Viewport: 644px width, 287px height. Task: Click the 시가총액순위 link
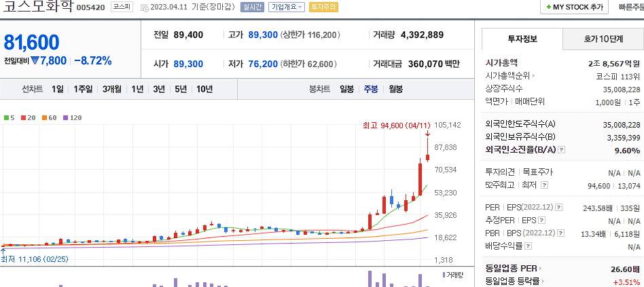coord(508,76)
